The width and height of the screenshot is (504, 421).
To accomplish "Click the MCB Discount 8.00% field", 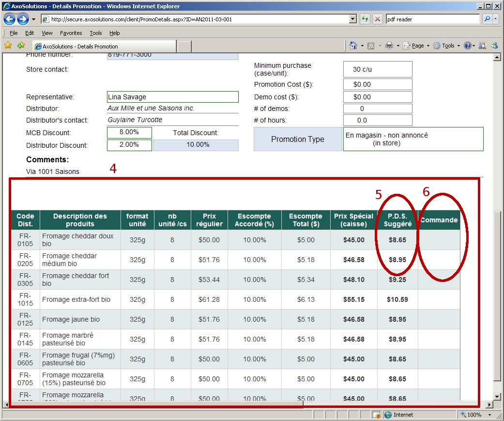I will [129, 132].
